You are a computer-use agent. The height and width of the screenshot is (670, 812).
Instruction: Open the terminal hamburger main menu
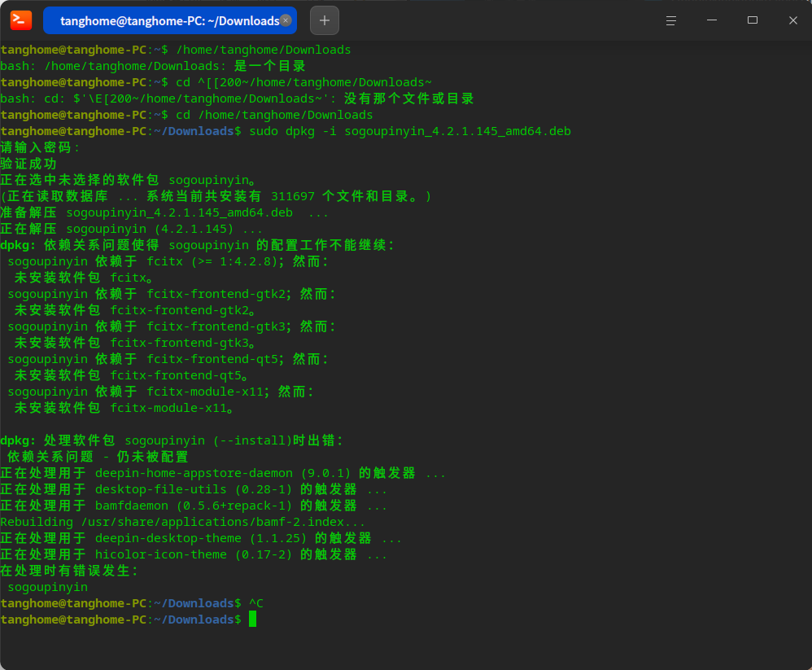click(x=670, y=20)
